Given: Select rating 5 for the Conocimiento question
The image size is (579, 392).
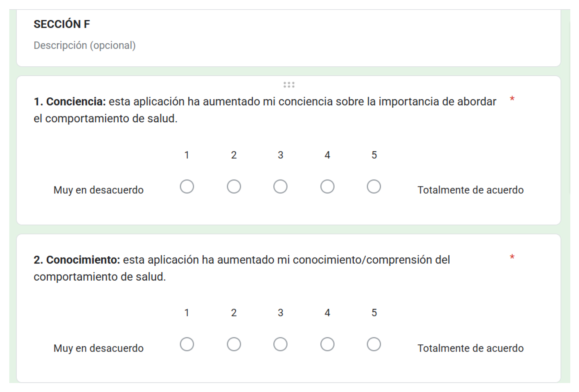Looking at the screenshot, I should 374,344.
